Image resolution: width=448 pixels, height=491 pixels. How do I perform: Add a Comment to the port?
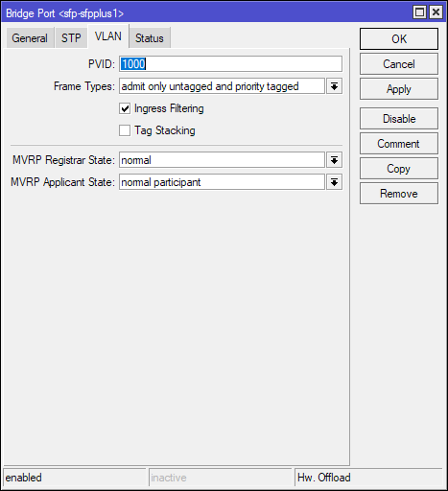tap(399, 144)
